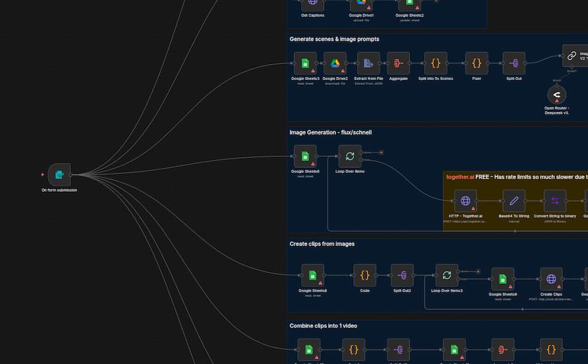Click the Base64 To String edit node
The height and width of the screenshot is (364, 588).
point(514,201)
